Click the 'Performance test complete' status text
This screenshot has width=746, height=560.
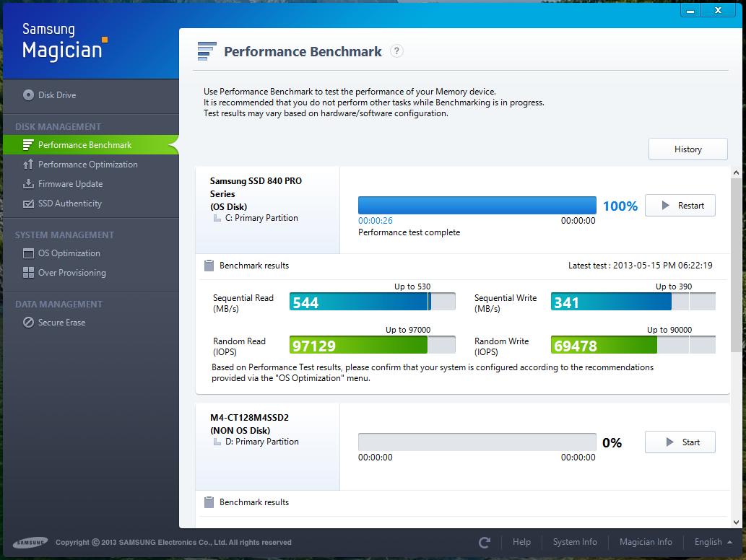(409, 232)
